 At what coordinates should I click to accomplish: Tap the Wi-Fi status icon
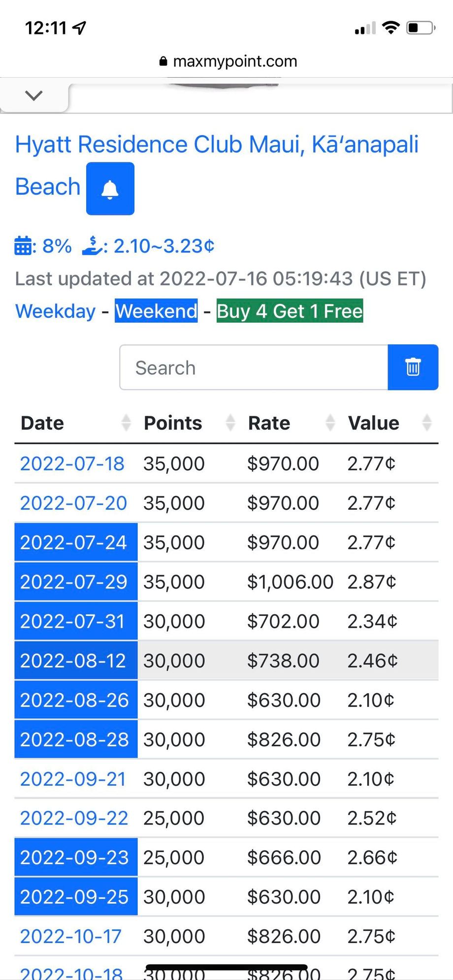tap(390, 28)
